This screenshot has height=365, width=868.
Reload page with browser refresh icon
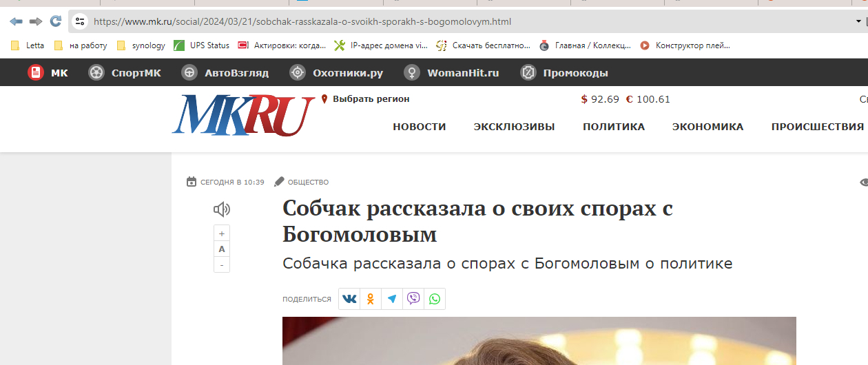(56, 21)
